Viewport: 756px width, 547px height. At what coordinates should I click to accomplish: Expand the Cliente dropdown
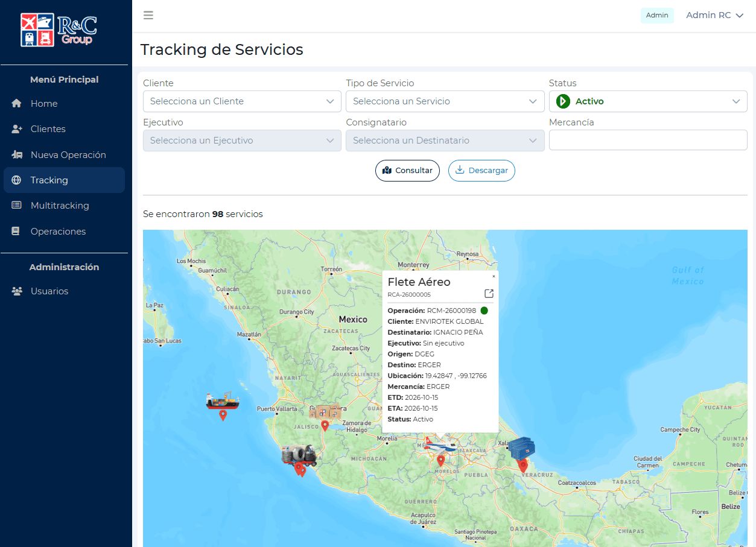[242, 101]
